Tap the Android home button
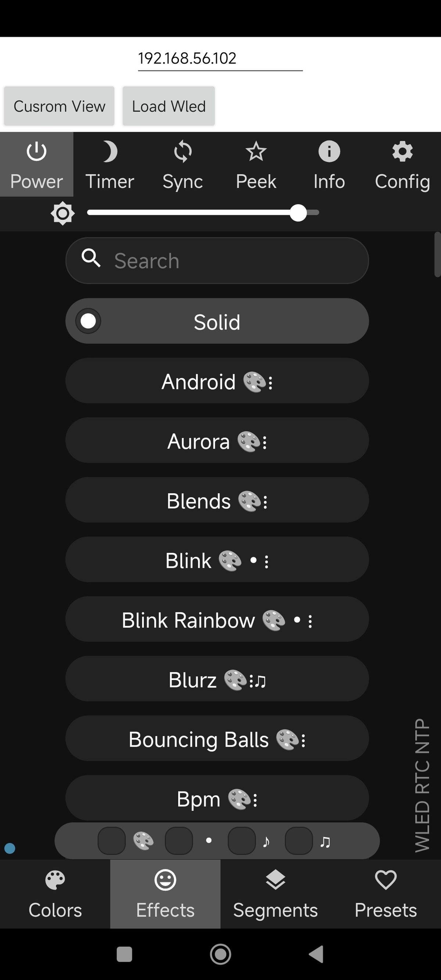 [220, 954]
